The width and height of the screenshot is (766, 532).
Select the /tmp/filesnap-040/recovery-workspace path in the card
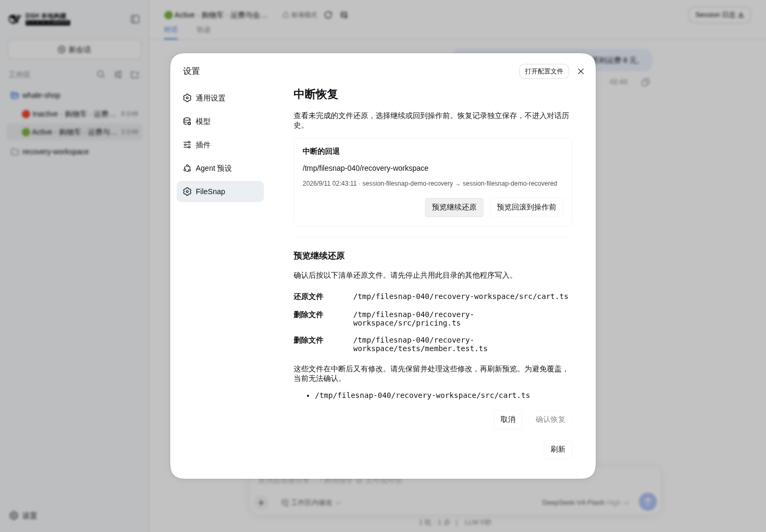pyautogui.click(x=365, y=168)
